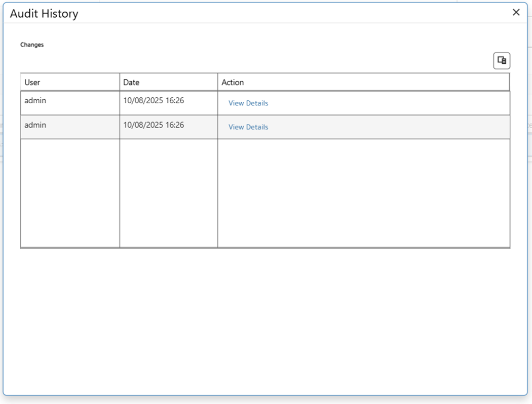Click the Action column header

[x=233, y=82]
